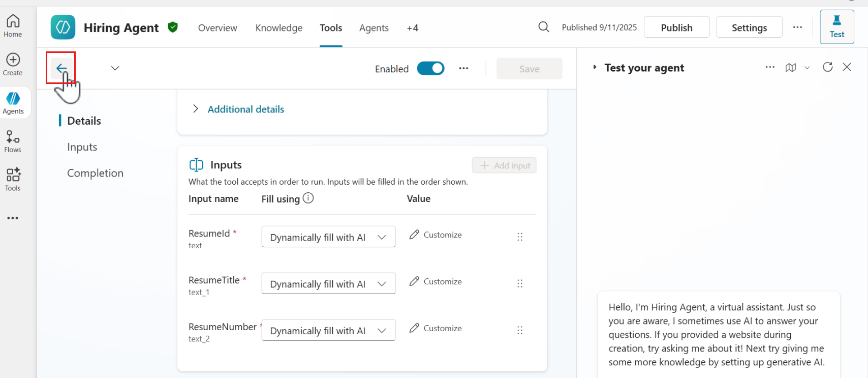
Task: Switch to the Knowledge tab
Action: tap(278, 28)
